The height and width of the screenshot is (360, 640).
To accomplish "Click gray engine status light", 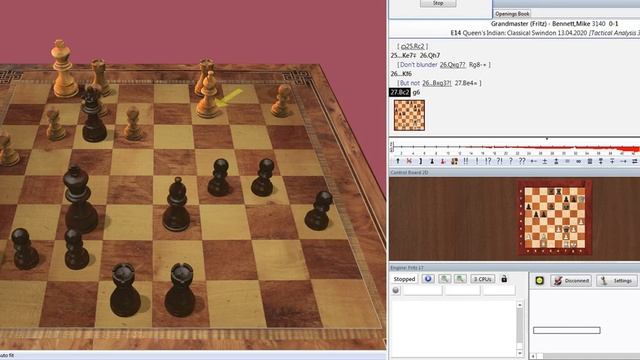I will point(396,290).
